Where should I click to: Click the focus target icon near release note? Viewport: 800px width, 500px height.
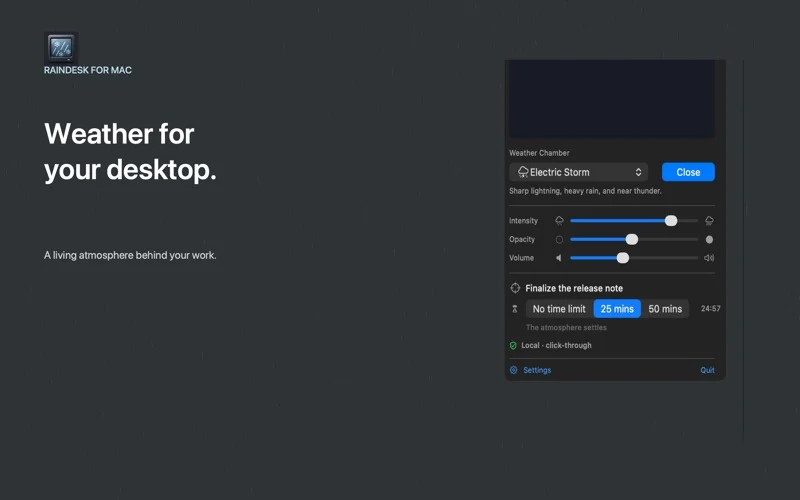[x=515, y=288]
